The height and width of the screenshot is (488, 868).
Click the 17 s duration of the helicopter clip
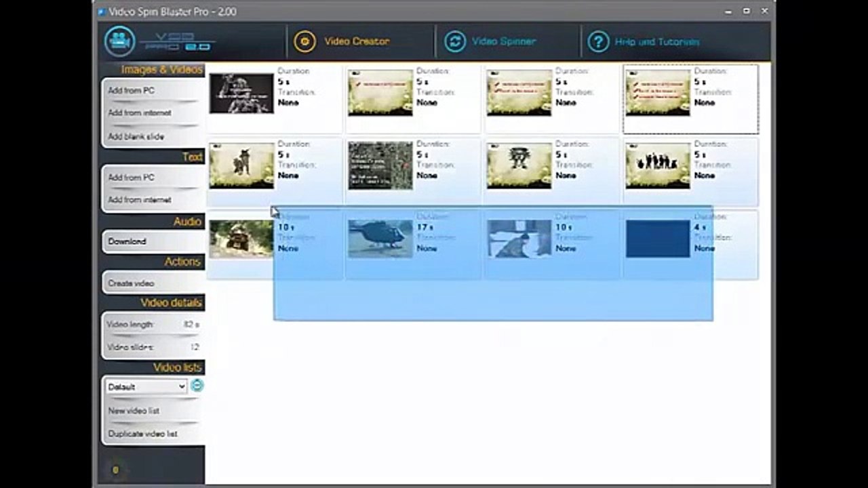[425, 227]
